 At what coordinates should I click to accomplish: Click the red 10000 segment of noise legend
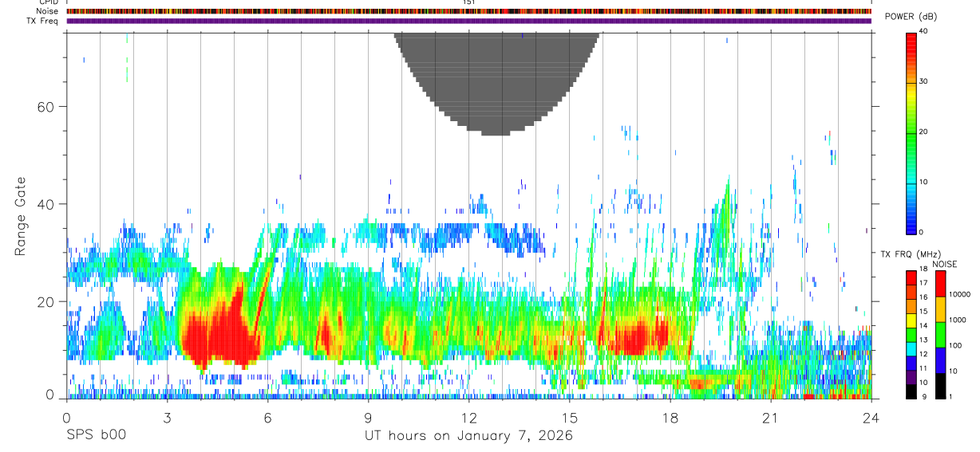(x=941, y=284)
